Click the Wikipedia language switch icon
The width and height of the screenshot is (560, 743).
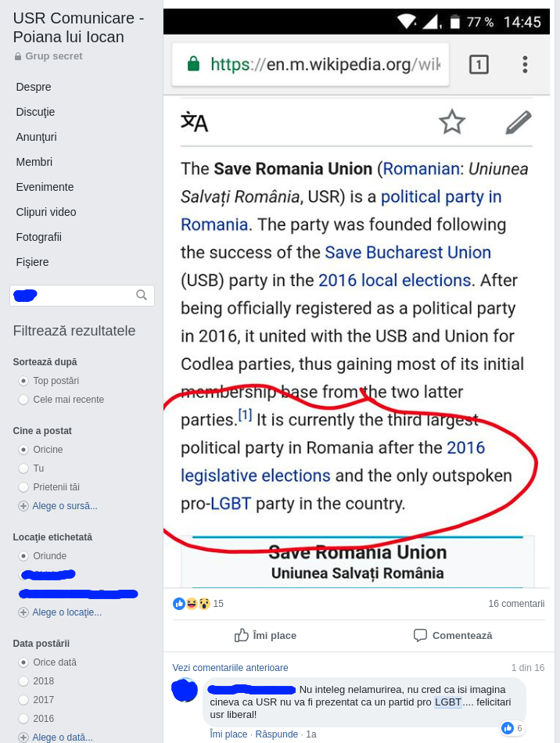click(x=194, y=122)
